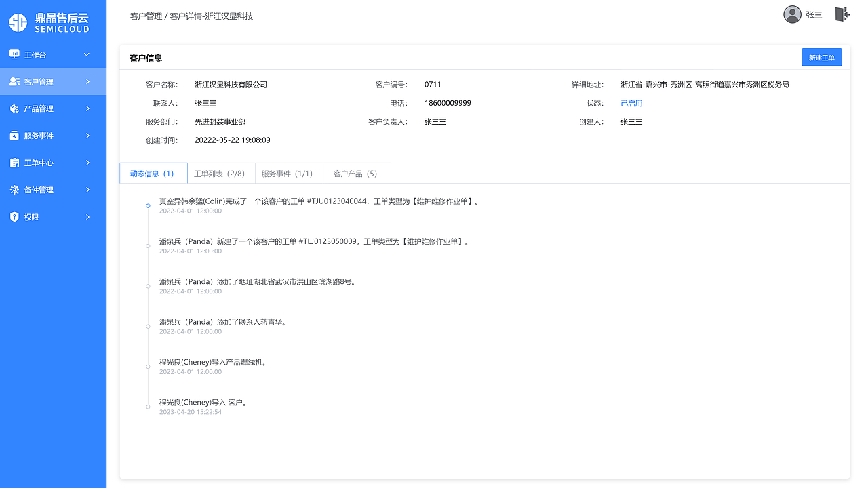
Task: Click the 服务事件 service events icon
Action: [x=14, y=135]
